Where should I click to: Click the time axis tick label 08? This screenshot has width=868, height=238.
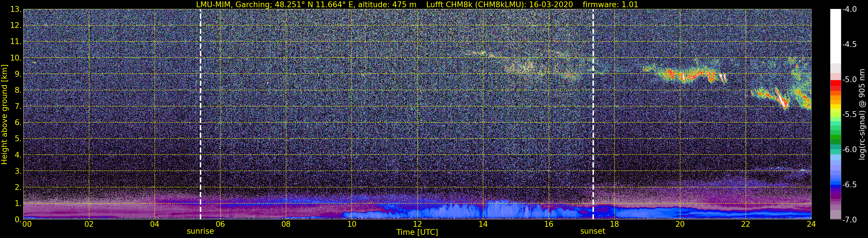[x=286, y=224]
